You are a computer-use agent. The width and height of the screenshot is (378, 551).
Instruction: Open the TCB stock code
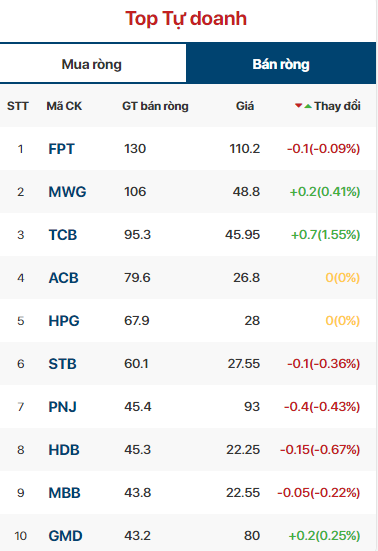[63, 235]
